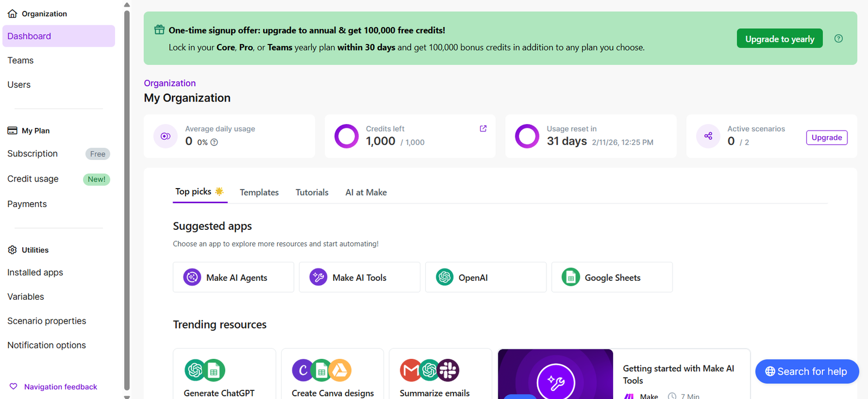Click the info icon next to 0%
This screenshot has width=868, height=399.
[x=214, y=142]
